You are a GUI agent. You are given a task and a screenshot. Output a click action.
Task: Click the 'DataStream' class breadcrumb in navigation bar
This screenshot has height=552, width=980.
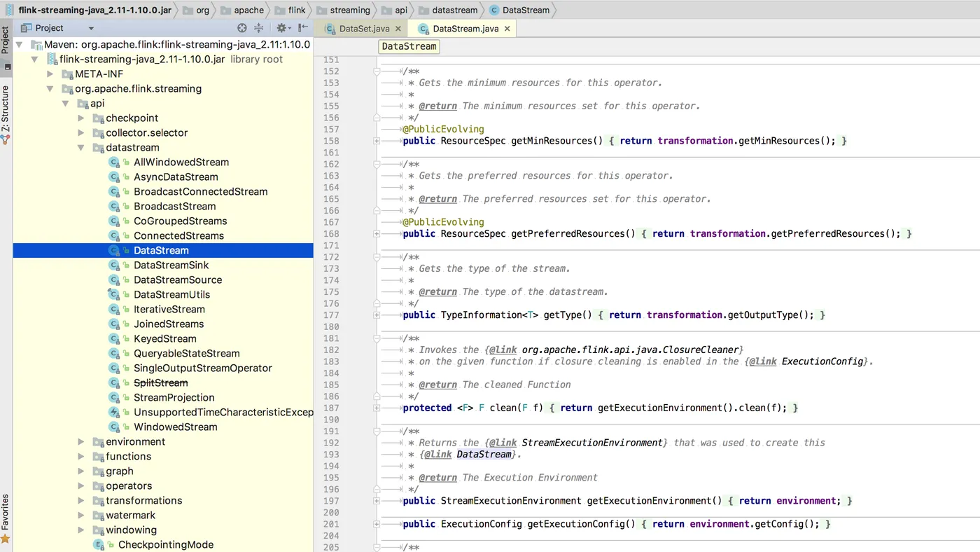[519, 10]
